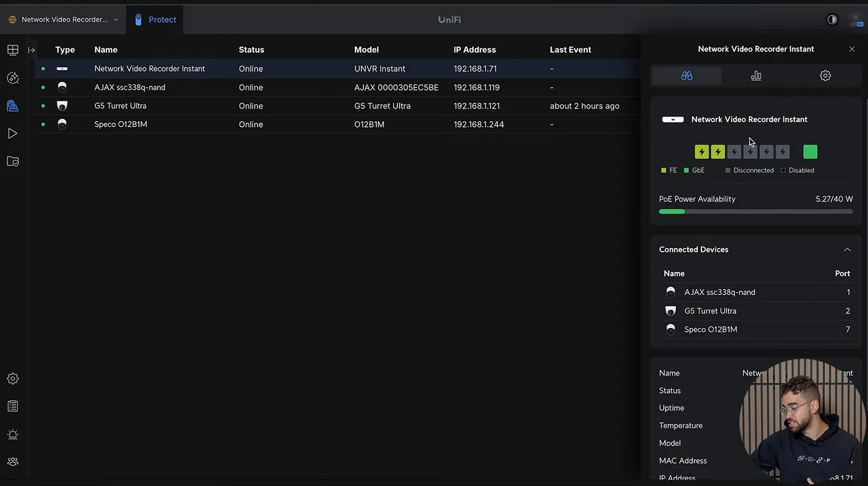Screen dimensions: 868x486
Task: Switch to the statistics bar chart tab
Action: coord(756,76)
